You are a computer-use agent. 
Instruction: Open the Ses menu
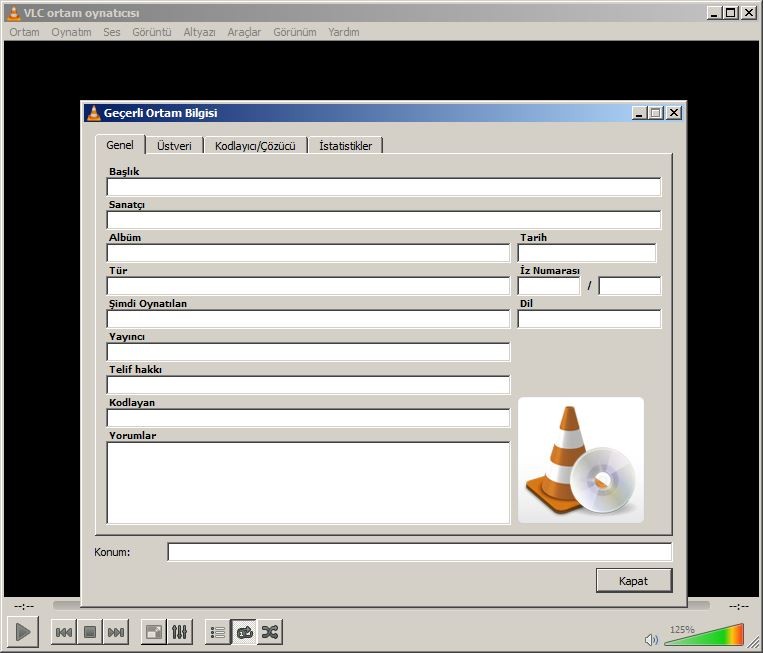(111, 32)
